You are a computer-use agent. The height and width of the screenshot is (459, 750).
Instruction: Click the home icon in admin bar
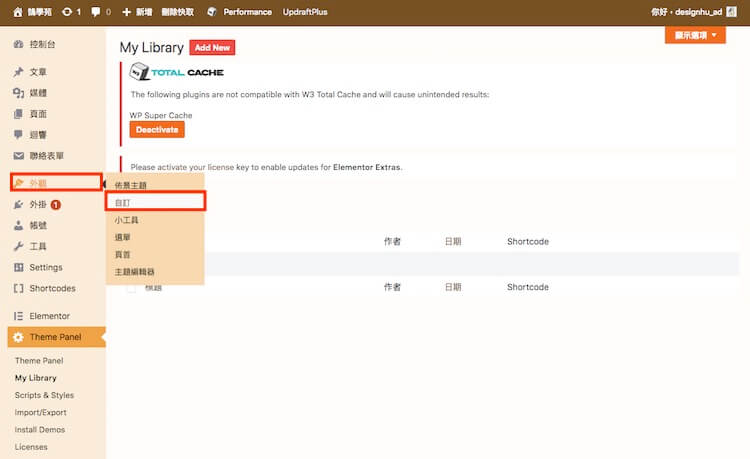[18, 12]
